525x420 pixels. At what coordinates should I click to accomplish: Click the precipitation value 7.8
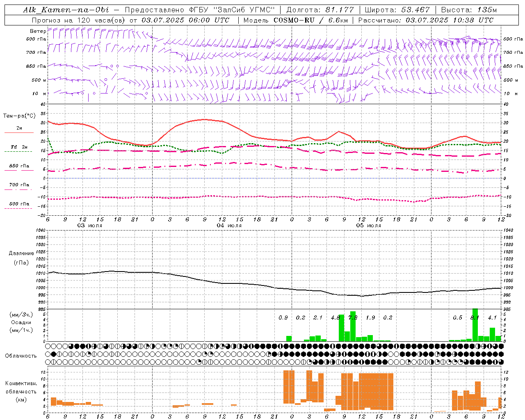click(x=353, y=318)
